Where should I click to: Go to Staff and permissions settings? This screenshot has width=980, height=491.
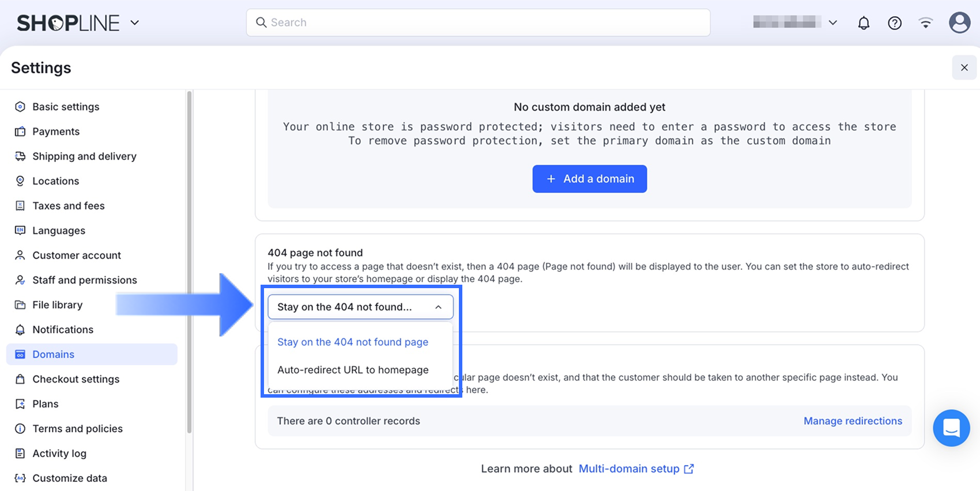pos(85,280)
